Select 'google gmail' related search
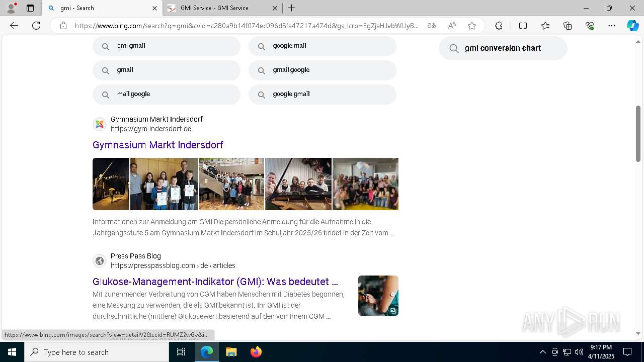The width and height of the screenshot is (644, 362). tap(323, 95)
